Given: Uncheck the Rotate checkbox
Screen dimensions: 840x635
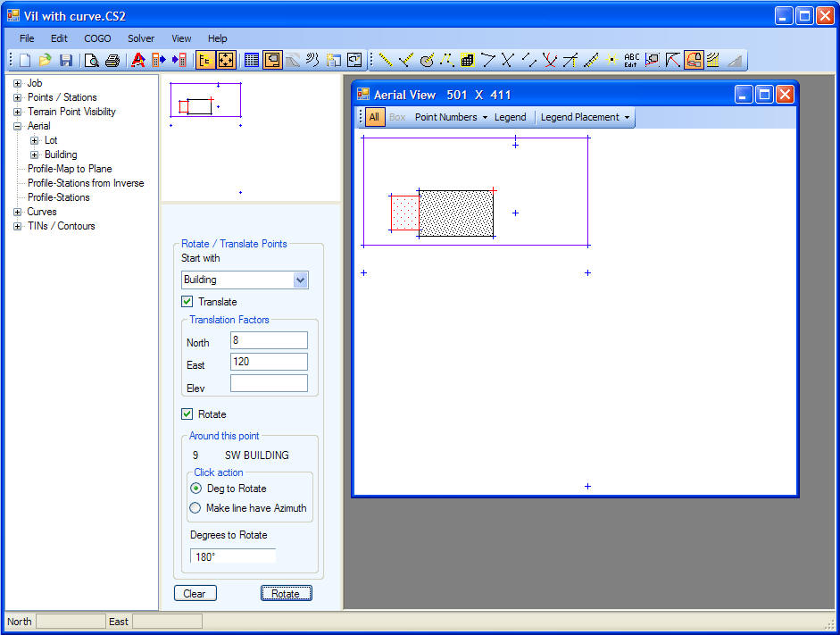Looking at the screenshot, I should point(187,414).
